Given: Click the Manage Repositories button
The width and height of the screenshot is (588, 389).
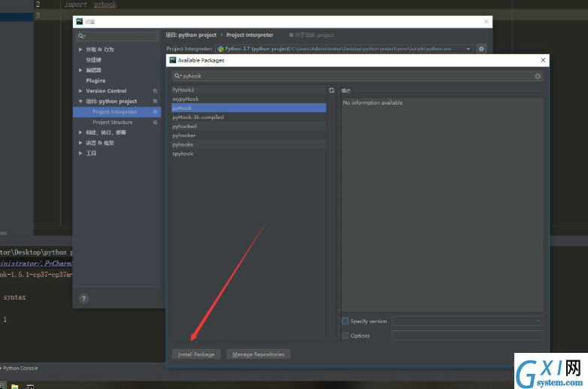Looking at the screenshot, I should [x=259, y=354].
